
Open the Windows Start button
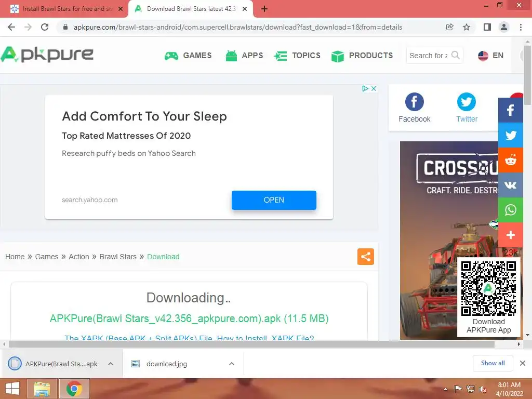12,389
